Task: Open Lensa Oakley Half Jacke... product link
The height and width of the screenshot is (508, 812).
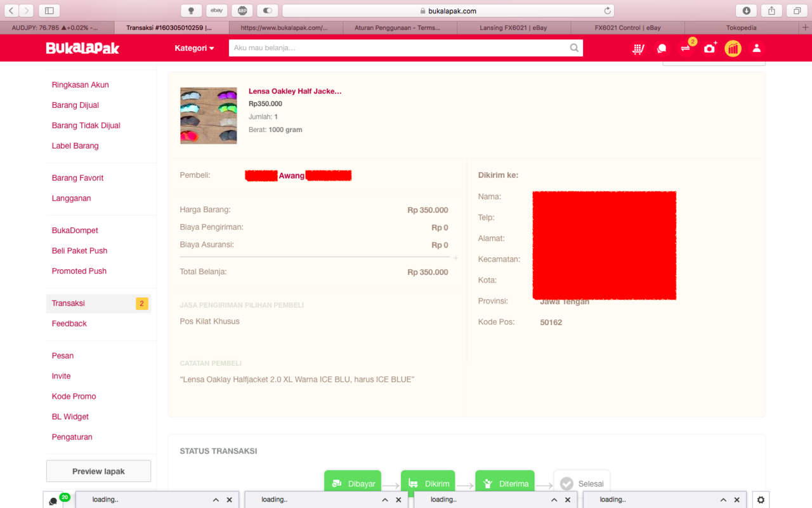Action: click(295, 91)
